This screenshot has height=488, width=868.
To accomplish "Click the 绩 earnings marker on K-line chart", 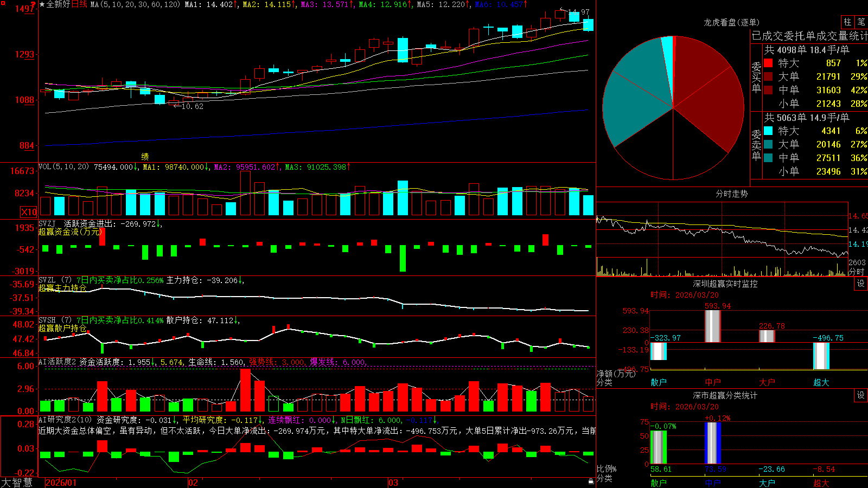I will 145,156.
